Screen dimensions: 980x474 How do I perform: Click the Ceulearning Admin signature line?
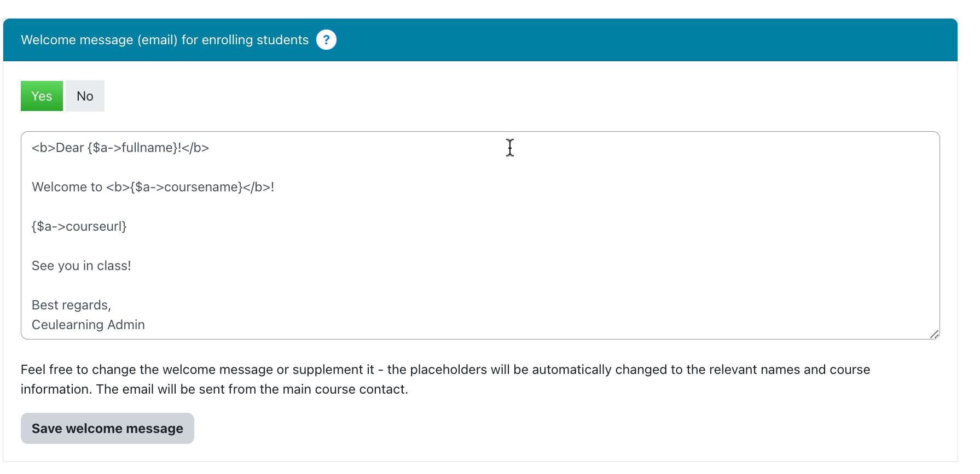pos(88,325)
